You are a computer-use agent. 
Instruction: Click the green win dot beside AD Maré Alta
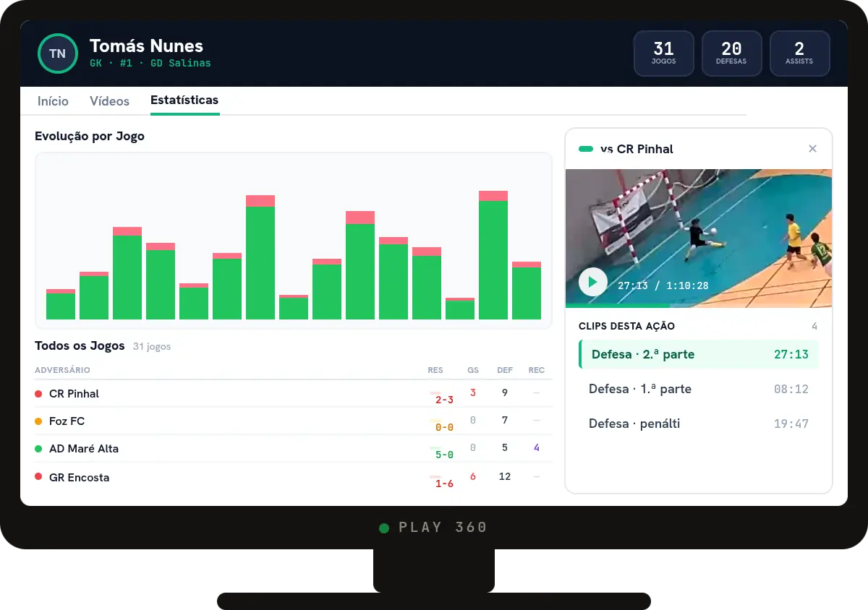[38, 448]
